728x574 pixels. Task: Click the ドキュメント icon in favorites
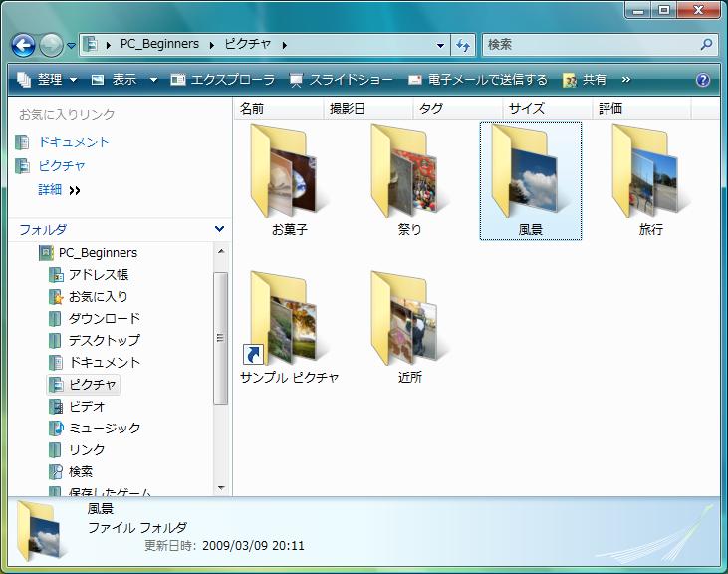[x=22, y=143]
